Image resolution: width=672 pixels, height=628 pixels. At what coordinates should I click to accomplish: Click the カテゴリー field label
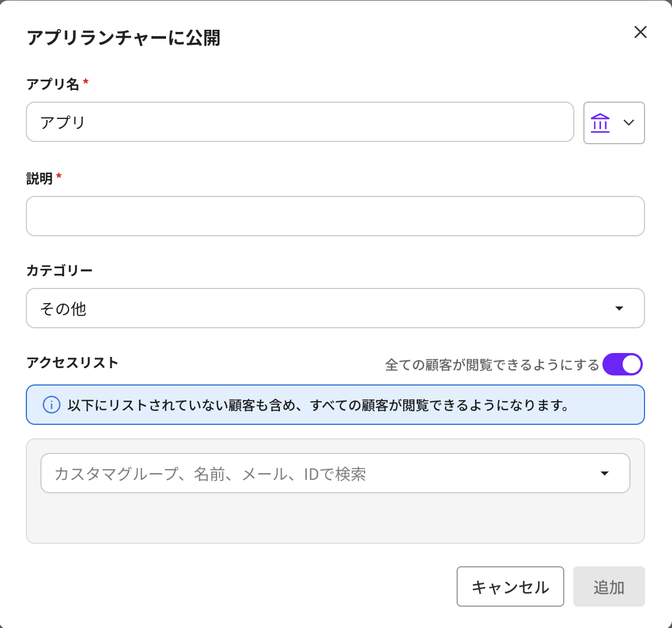[59, 271]
